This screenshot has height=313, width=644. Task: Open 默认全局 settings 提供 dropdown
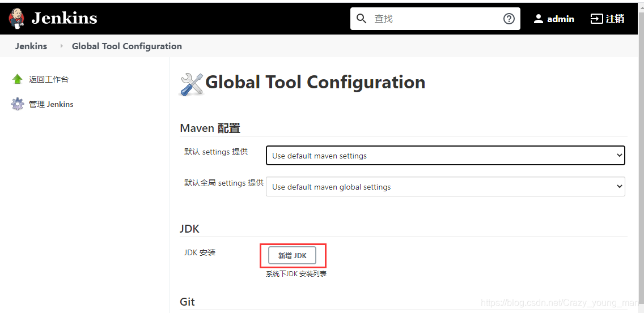(446, 187)
